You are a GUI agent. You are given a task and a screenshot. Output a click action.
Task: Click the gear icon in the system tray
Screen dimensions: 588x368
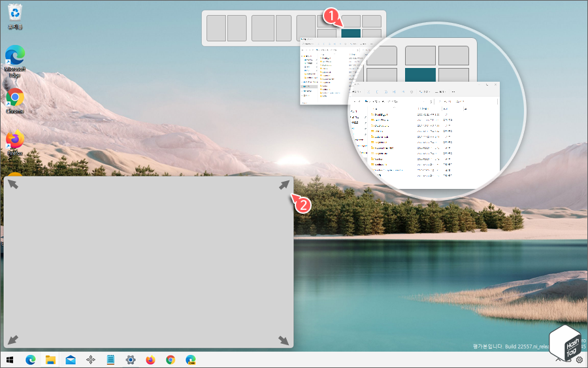580,360
